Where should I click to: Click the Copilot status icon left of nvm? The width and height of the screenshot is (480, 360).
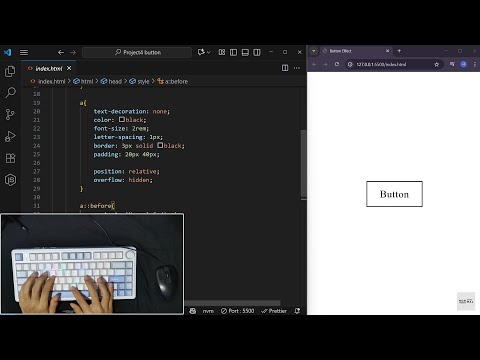pos(193,311)
